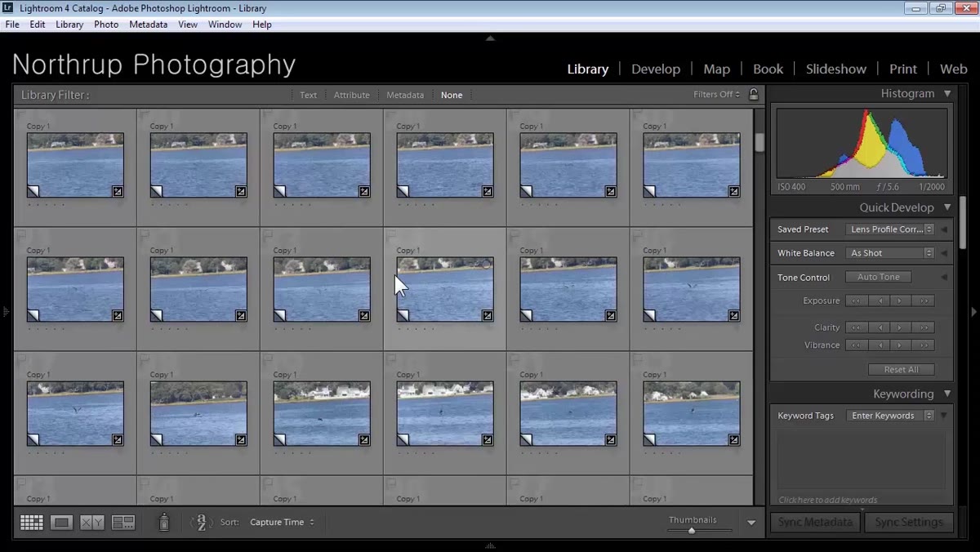This screenshot has height=552, width=980.
Task: Adjust the Thumbnails size slider
Action: tap(692, 531)
